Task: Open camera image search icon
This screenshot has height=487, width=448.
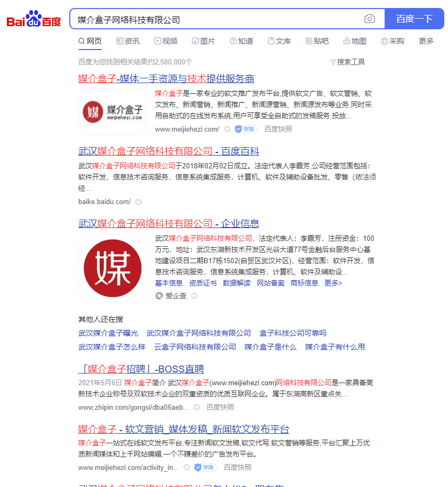Action: [369, 19]
